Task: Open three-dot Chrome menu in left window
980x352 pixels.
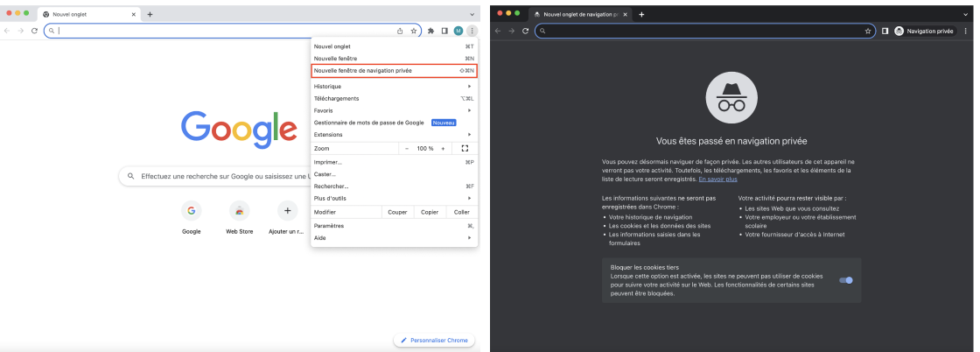Action: pos(472,31)
